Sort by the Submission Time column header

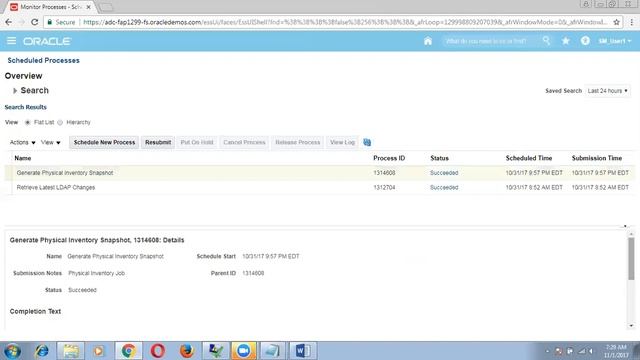[x=597, y=158]
